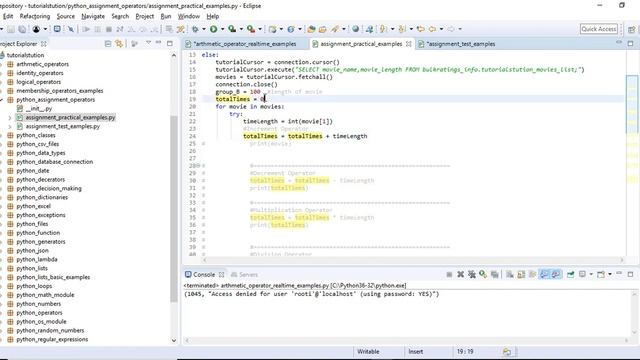Open the Coverage button dropdown arrow

241,29
